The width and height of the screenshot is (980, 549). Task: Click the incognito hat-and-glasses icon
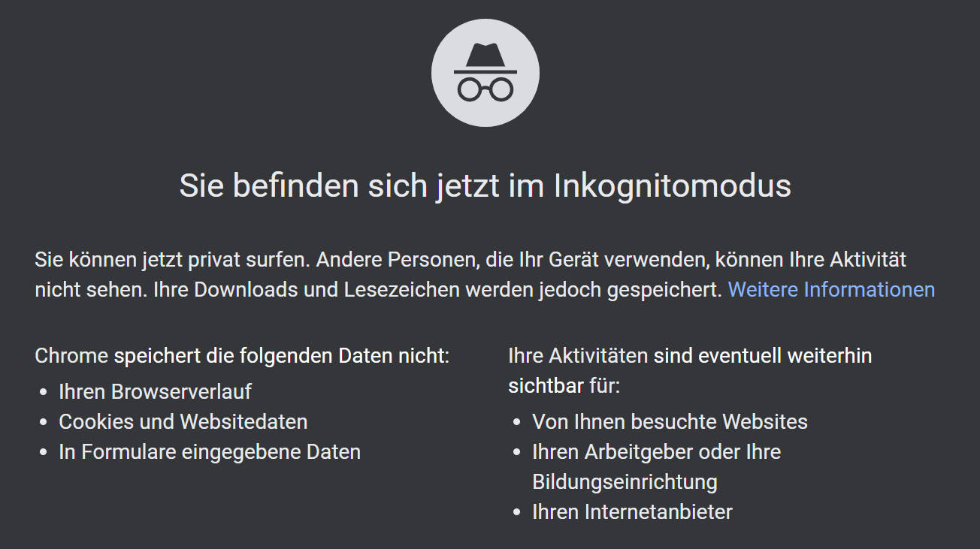pos(485,73)
